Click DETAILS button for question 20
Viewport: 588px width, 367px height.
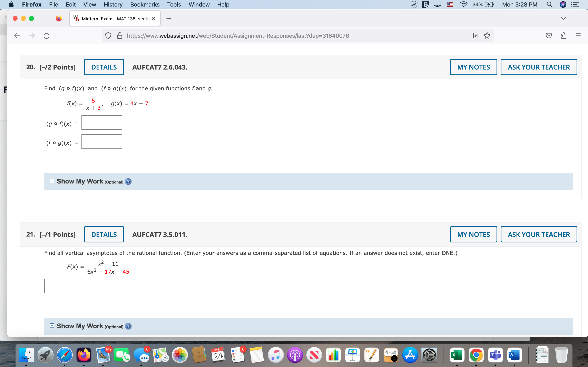click(104, 67)
